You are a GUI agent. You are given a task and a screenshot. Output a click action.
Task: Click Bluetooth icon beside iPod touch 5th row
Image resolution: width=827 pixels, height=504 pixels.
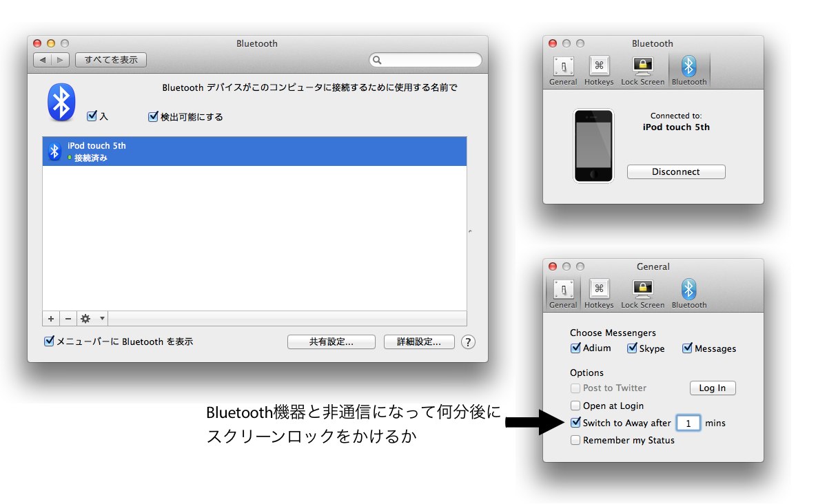click(54, 151)
